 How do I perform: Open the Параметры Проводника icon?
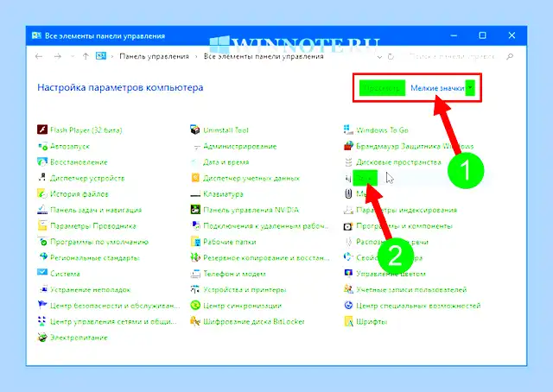pyautogui.click(x=42, y=225)
